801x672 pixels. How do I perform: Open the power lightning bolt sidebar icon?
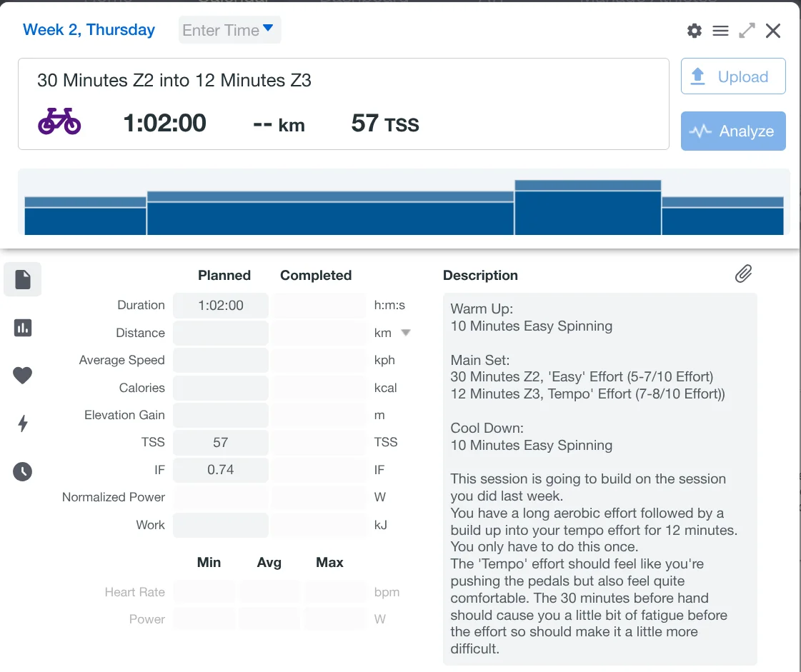[23, 423]
